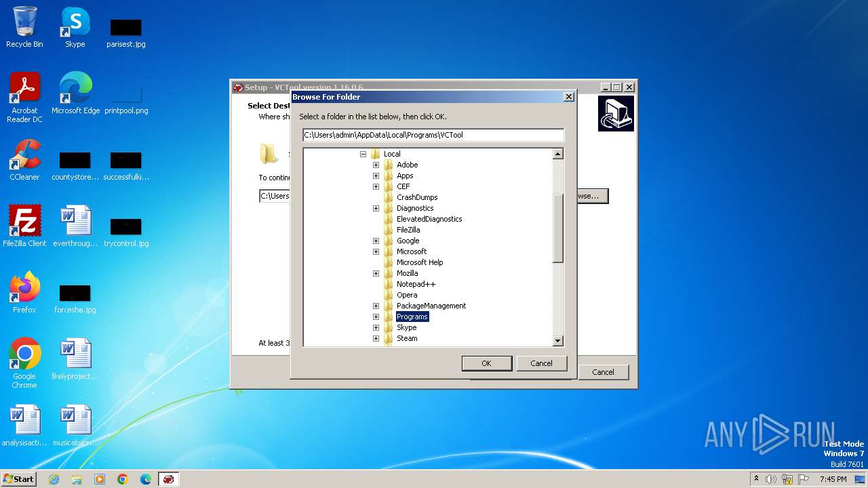Select the successfulki desktop file

[126, 166]
